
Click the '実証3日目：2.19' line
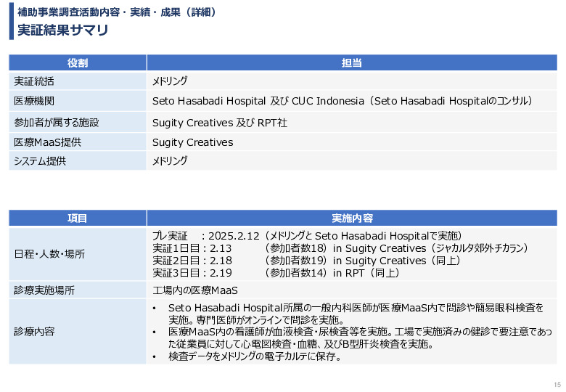(x=276, y=273)
